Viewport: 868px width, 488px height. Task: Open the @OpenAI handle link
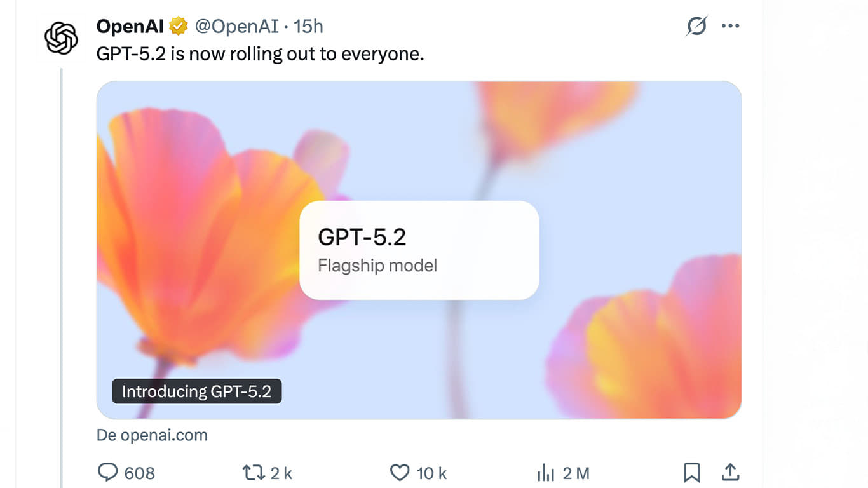point(236,27)
